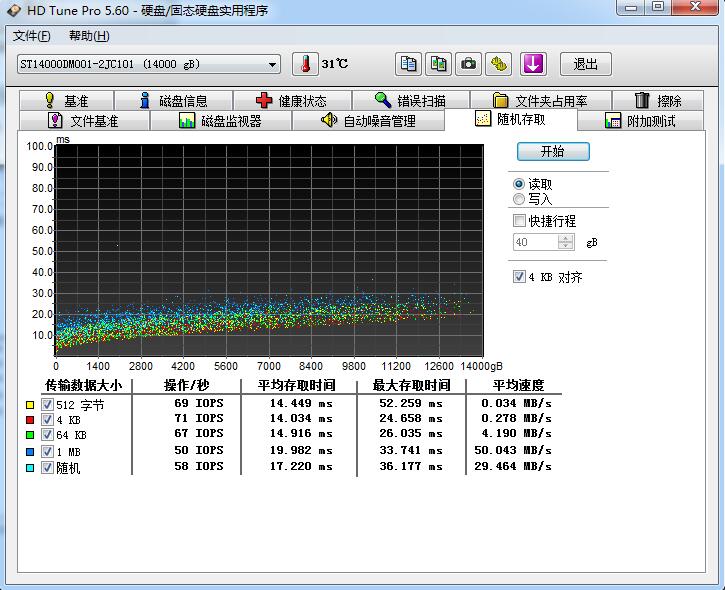Open the 磁盘监视器 tab

219,121
